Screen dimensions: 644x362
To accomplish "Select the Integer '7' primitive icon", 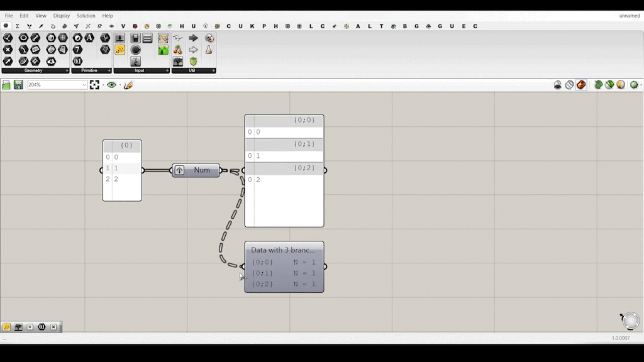I will (x=77, y=50).
